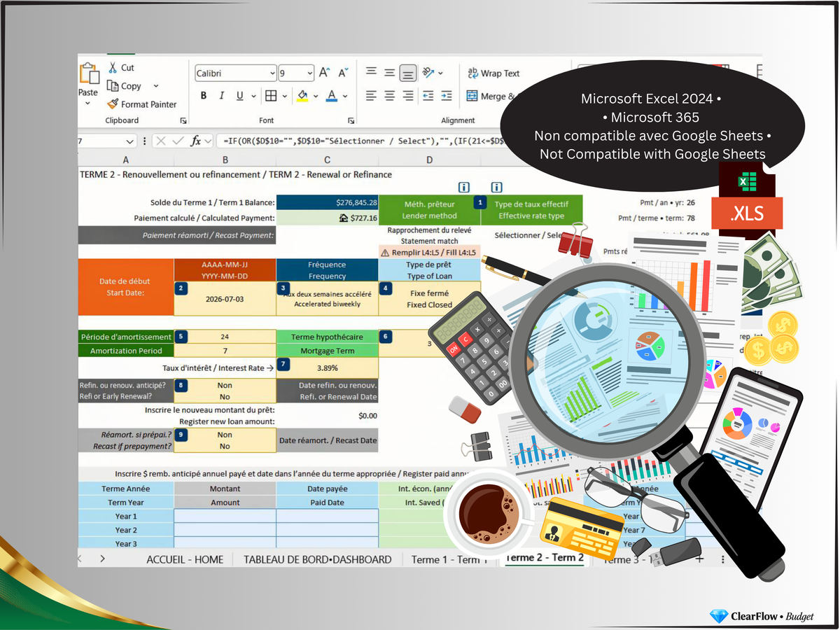The width and height of the screenshot is (840, 630).
Task: Apply yellow Fill Color bucket
Action: pos(303,96)
